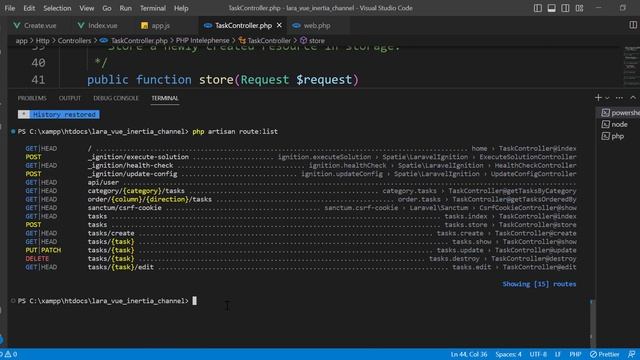Open the Go menu

[x=107, y=8]
